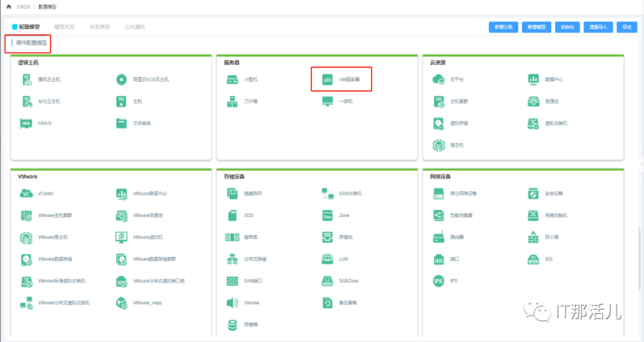Open the 端口 port icon under 网络设备
Screen dimensions: 644x342
pyautogui.click(x=439, y=259)
